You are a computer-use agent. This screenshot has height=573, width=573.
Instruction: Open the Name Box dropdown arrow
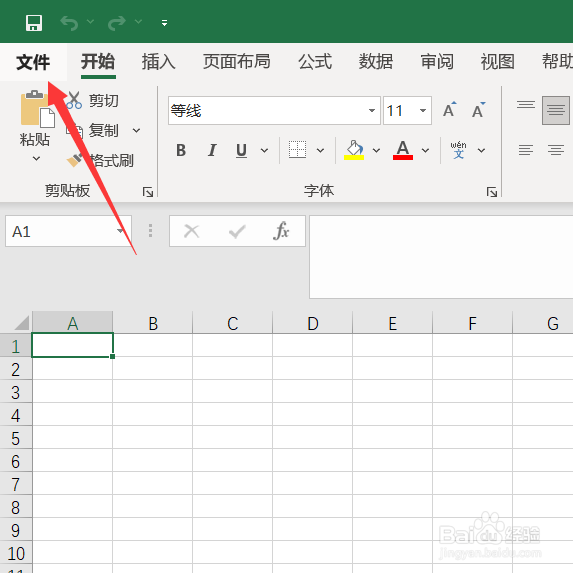(x=120, y=231)
